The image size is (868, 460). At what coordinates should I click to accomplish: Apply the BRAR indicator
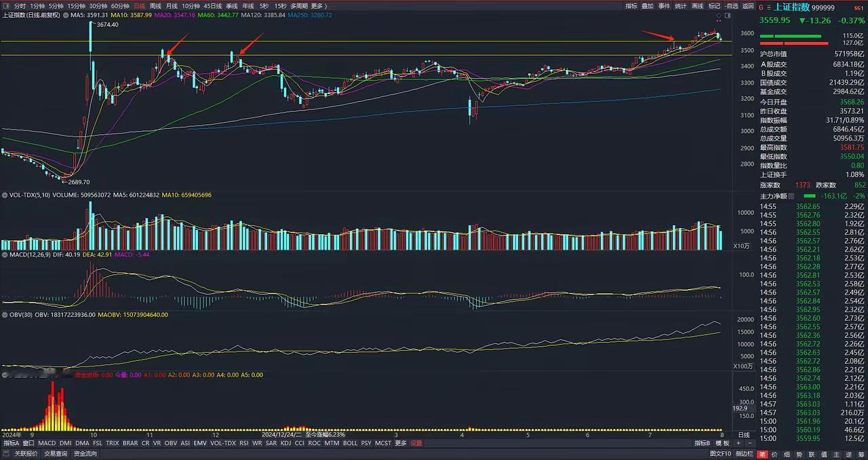[x=130, y=443]
